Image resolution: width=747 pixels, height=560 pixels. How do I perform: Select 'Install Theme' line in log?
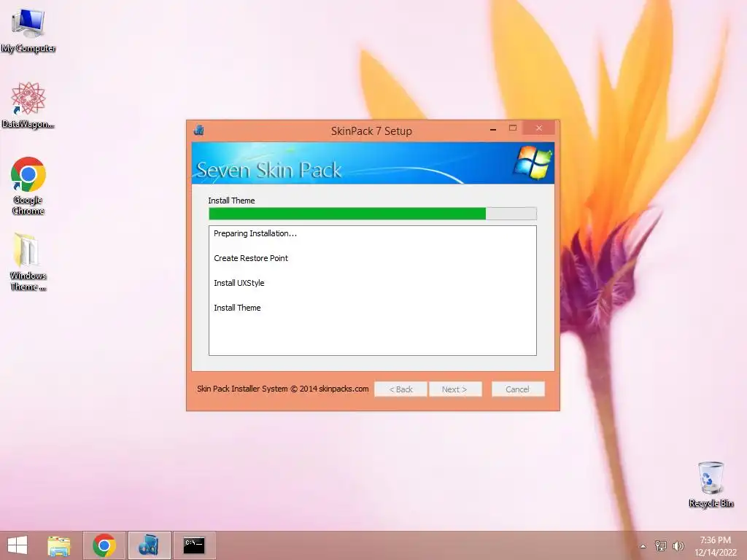tap(237, 308)
